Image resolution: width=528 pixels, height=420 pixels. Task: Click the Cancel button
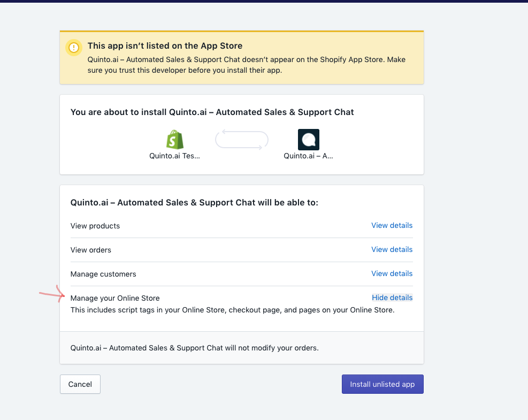(80, 384)
